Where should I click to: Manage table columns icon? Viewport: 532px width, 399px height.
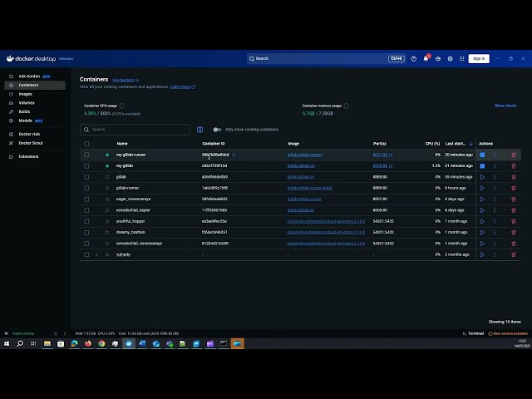click(x=199, y=130)
